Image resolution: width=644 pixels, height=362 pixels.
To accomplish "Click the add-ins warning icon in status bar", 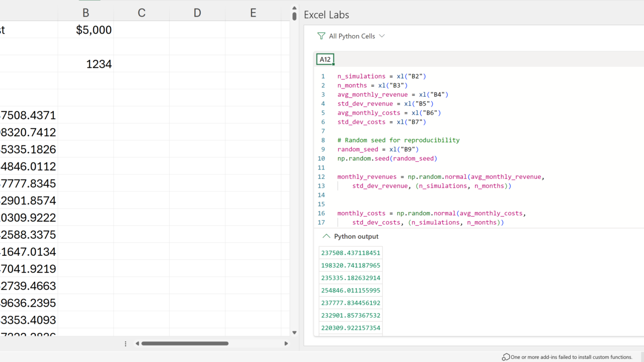I will coord(506,357).
